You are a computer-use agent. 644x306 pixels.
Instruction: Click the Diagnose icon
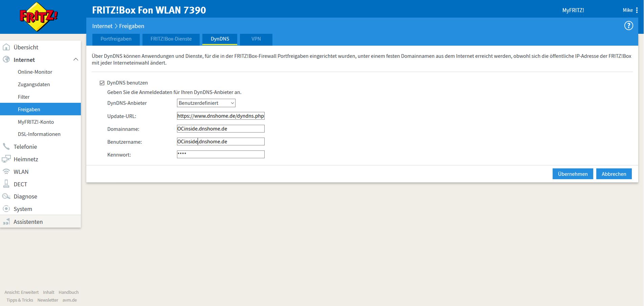point(6,196)
